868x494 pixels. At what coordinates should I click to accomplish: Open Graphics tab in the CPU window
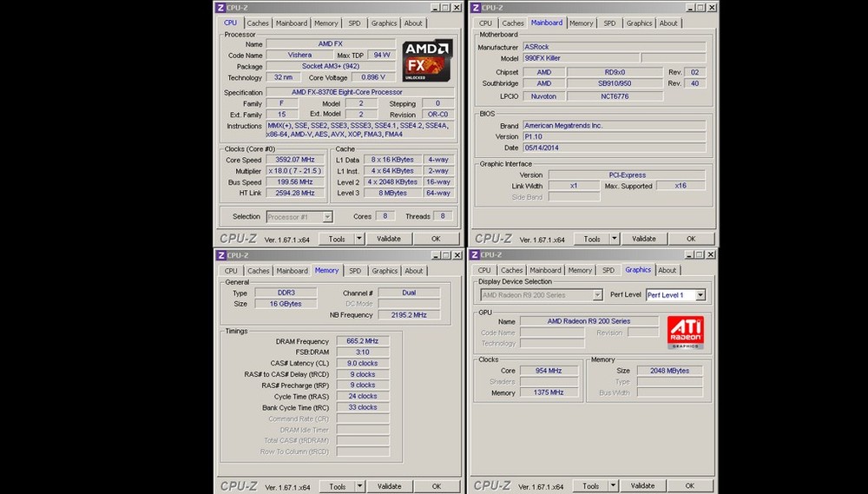tap(385, 23)
